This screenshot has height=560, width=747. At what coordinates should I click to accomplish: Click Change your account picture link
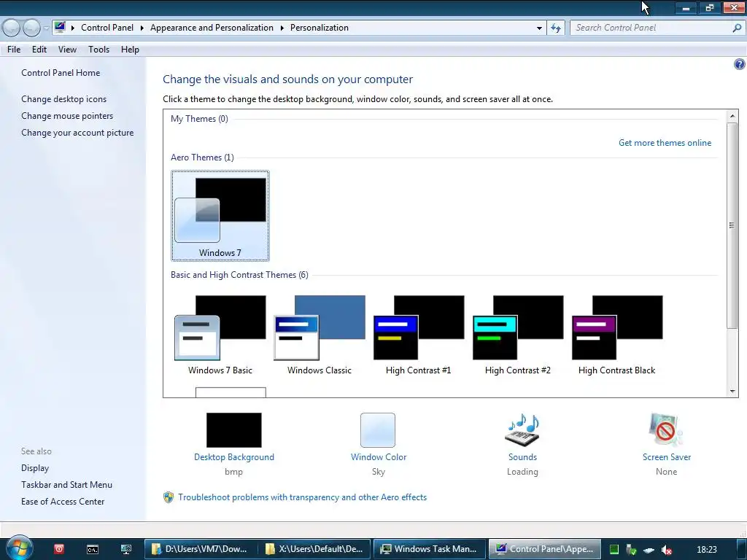[x=77, y=133]
